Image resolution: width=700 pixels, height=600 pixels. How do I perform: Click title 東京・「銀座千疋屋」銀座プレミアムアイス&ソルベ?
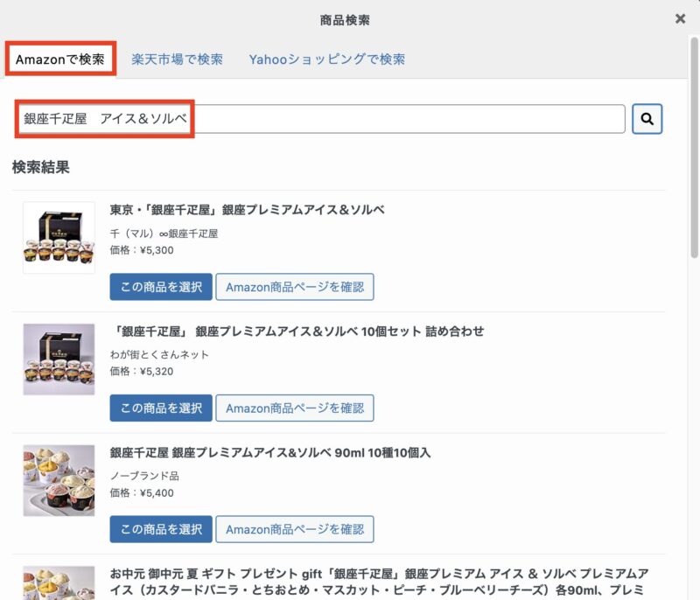248,210
